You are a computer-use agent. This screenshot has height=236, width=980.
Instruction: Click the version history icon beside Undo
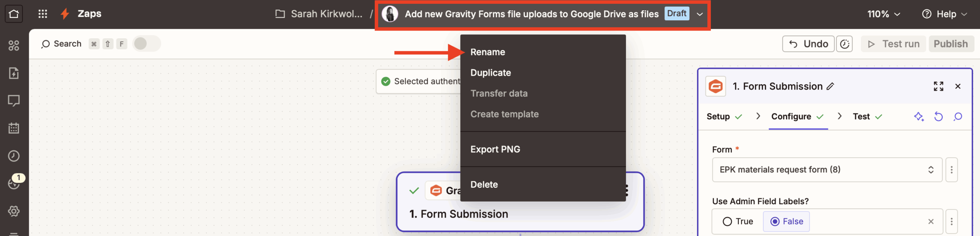coord(844,44)
